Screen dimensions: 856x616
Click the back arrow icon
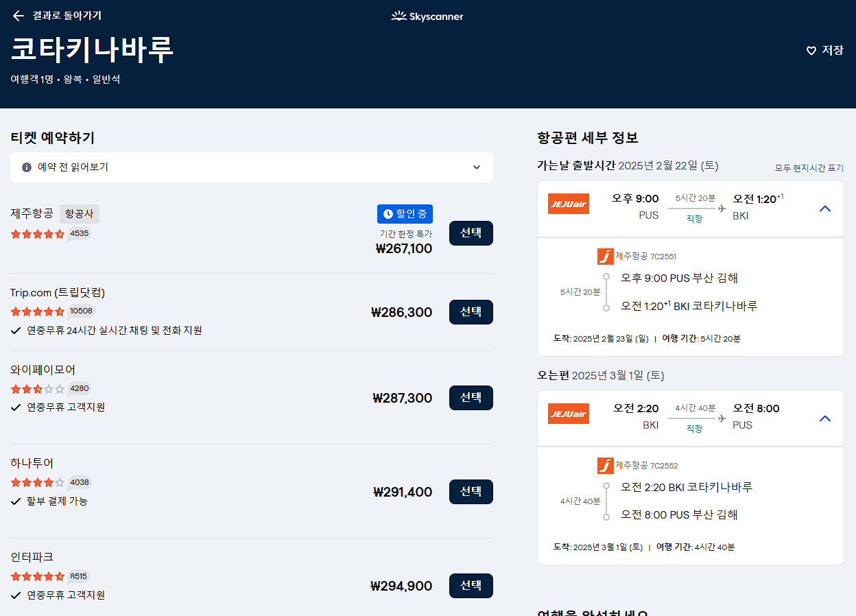19,16
